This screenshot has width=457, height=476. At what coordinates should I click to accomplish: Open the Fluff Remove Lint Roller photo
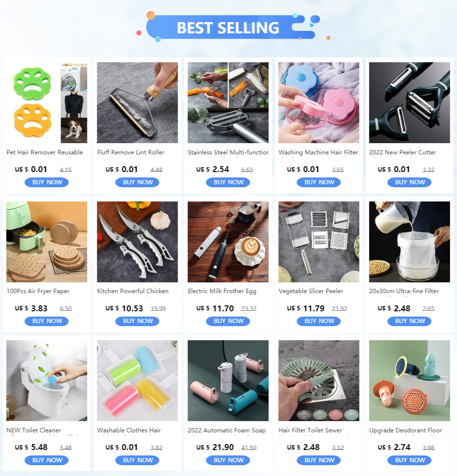pos(137,102)
